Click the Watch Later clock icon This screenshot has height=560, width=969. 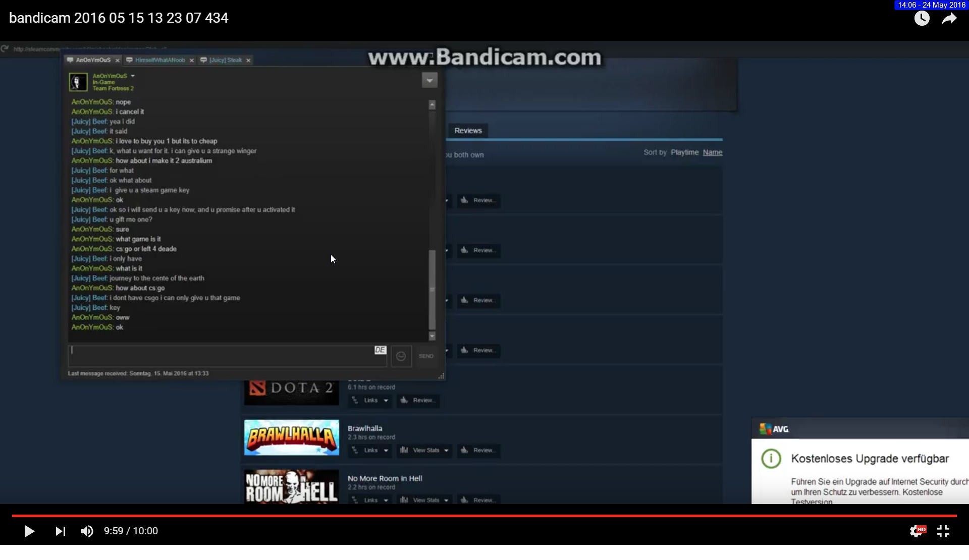click(922, 19)
